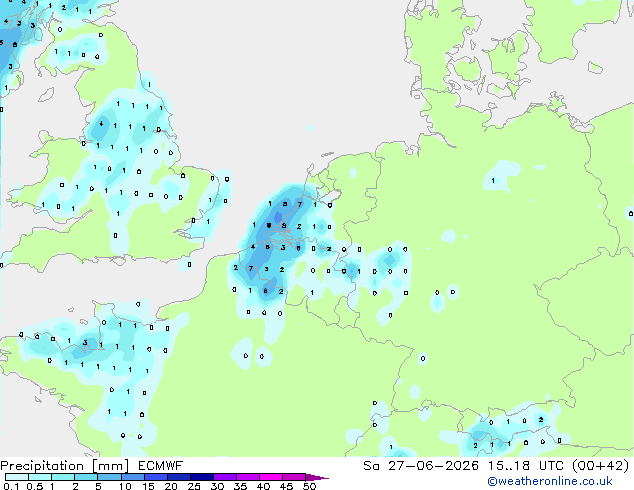Click the '(00+42)' forecast run text
The height and width of the screenshot is (490, 634).
point(600,466)
